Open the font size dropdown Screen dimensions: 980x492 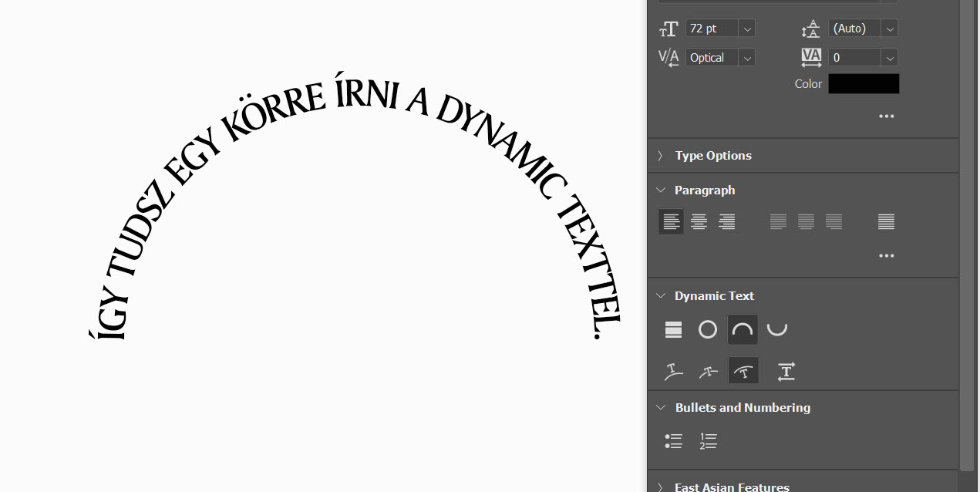746,29
